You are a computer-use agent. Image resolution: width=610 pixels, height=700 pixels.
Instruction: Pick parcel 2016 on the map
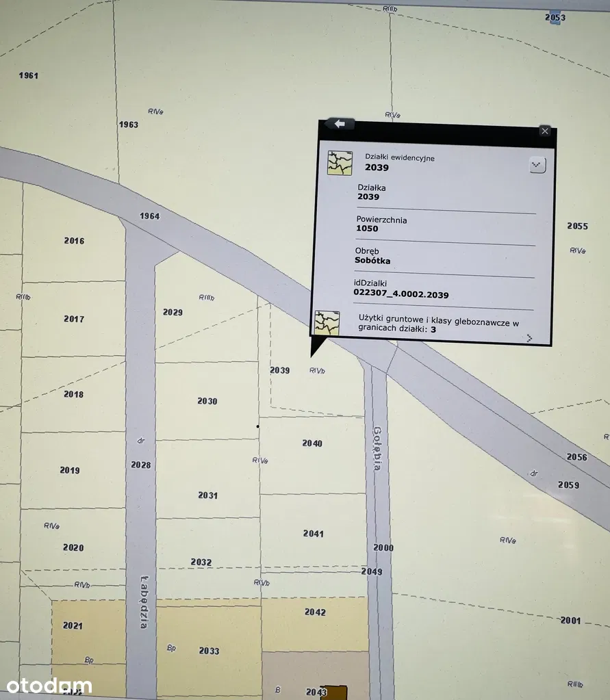(x=74, y=241)
